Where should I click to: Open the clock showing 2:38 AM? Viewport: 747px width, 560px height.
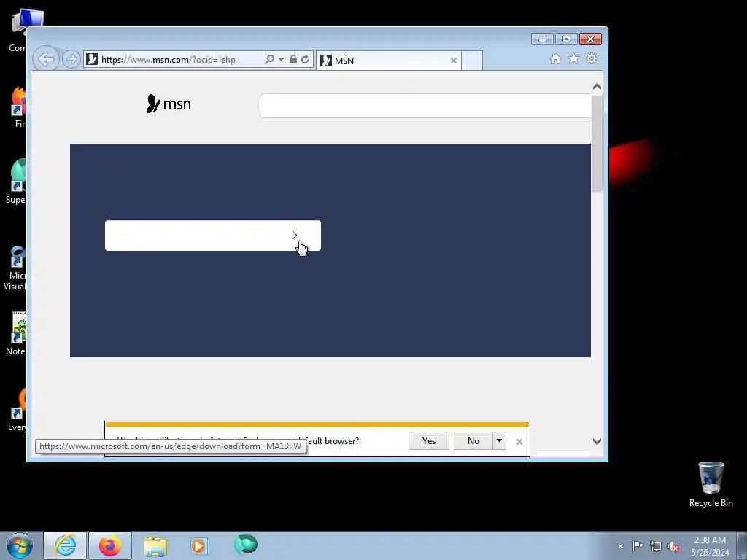710,546
